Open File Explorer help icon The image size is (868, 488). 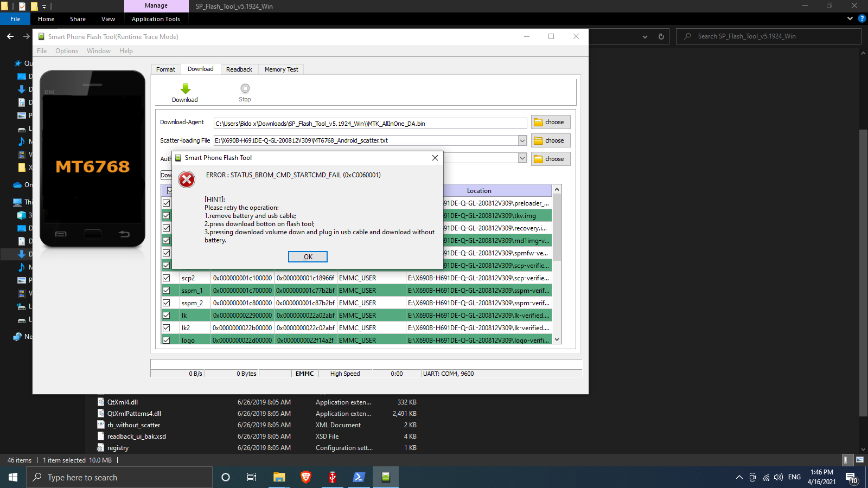coord(861,18)
